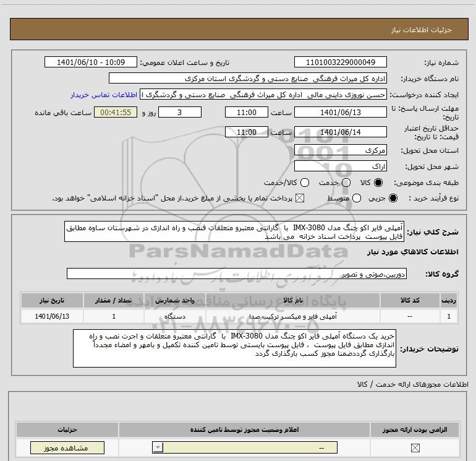Click the نام کالا column header

click(x=292, y=300)
